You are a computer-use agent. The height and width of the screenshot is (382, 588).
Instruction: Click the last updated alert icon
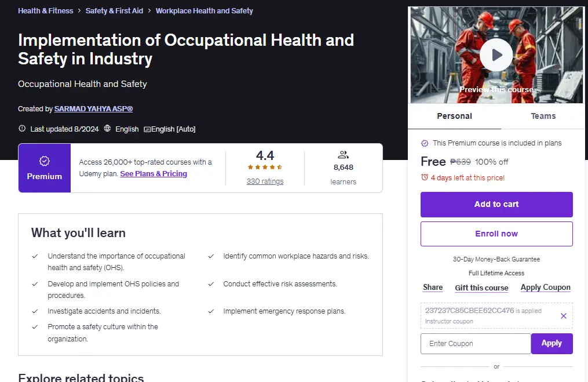22,128
